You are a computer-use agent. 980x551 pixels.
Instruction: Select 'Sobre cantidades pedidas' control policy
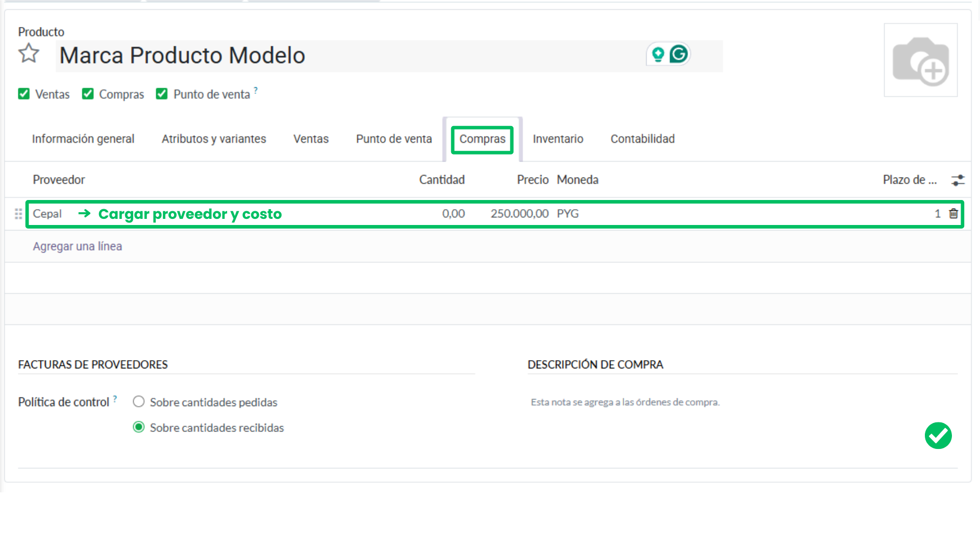[x=138, y=402]
